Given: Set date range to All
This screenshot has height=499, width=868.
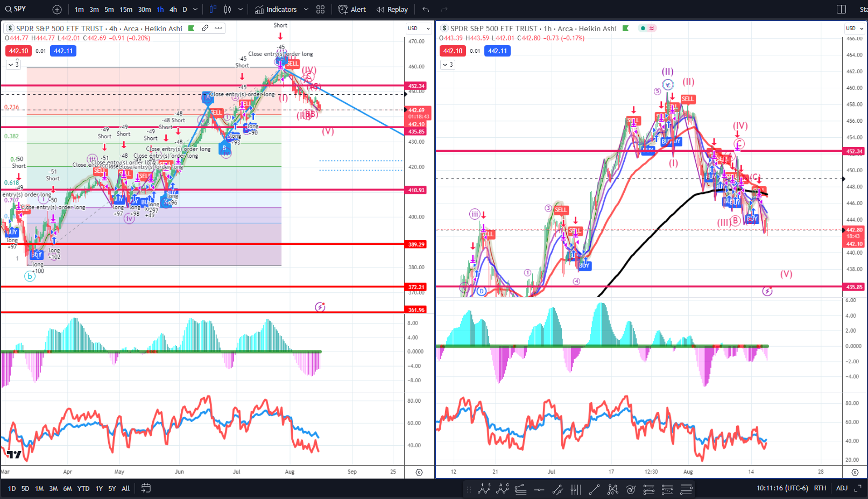Looking at the screenshot, I should tap(125, 489).
